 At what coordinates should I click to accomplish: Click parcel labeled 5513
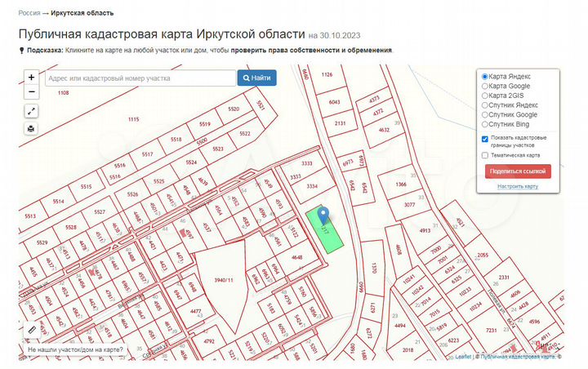coord(30,216)
